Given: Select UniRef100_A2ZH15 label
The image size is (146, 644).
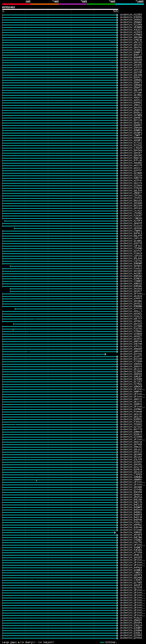Looking at the screenshot, I should (131, 32).
